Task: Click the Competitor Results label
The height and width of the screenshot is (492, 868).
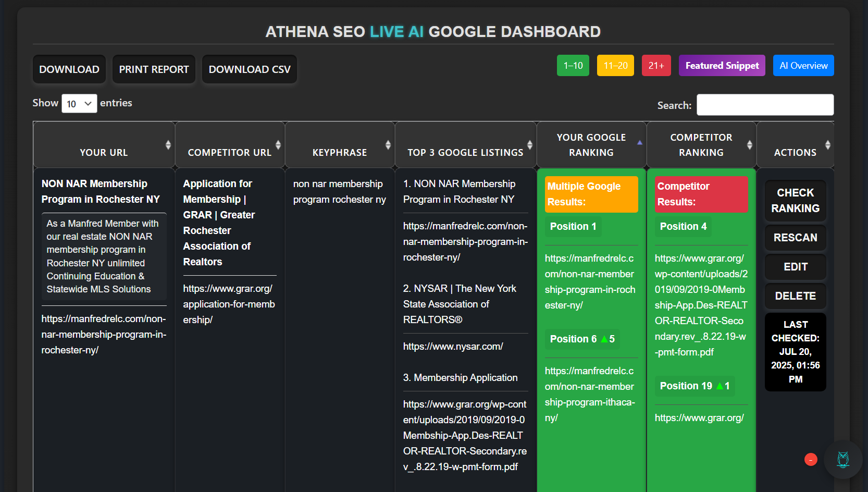Action: coord(701,194)
